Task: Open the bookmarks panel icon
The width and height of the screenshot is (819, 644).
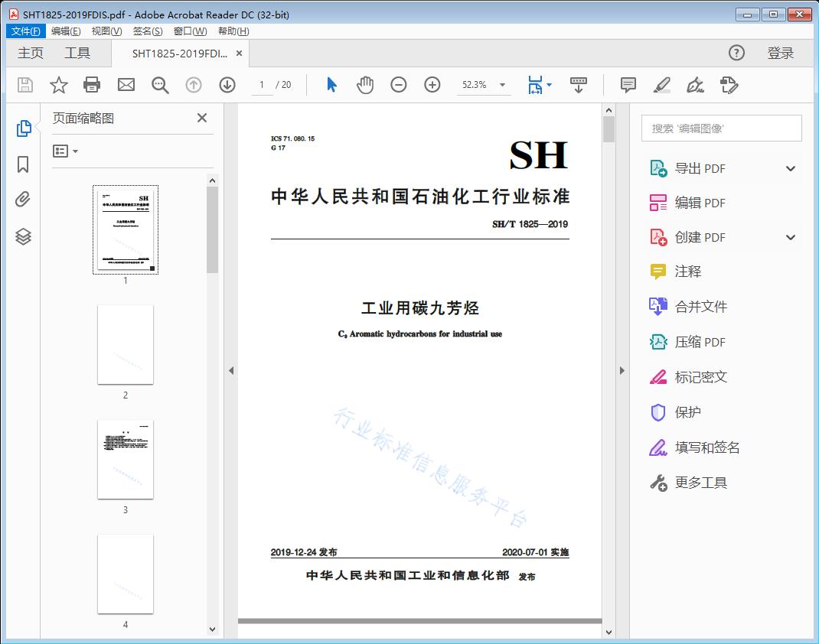Action: click(x=23, y=164)
